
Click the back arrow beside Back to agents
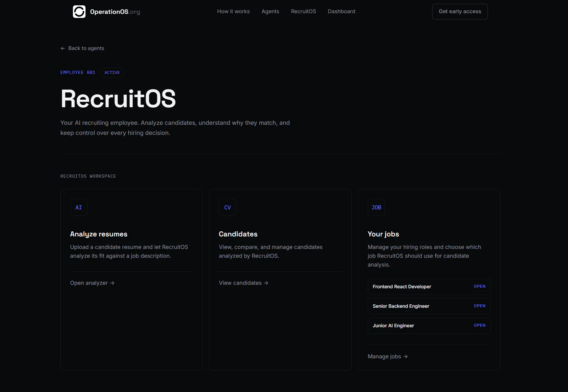pos(63,48)
